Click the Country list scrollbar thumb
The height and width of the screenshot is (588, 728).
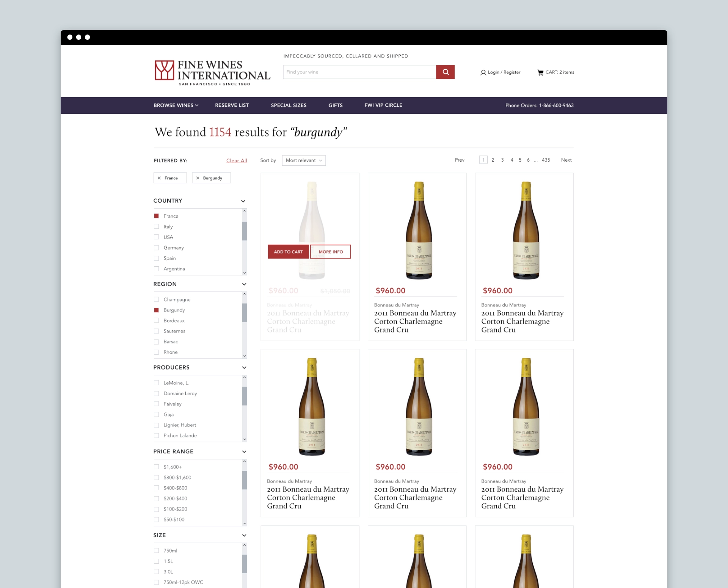tap(245, 231)
